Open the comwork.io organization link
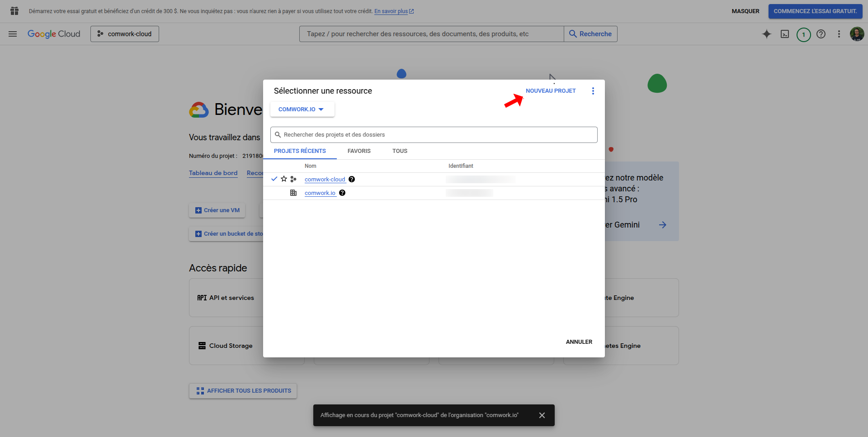 320,193
